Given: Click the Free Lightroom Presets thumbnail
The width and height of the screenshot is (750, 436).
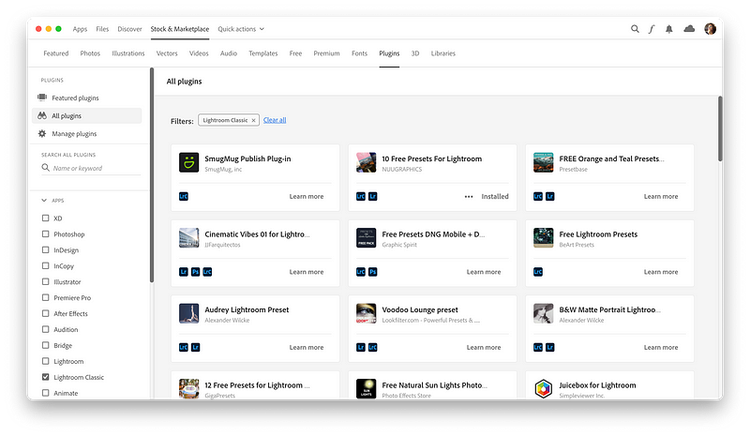Looking at the screenshot, I should [x=543, y=238].
